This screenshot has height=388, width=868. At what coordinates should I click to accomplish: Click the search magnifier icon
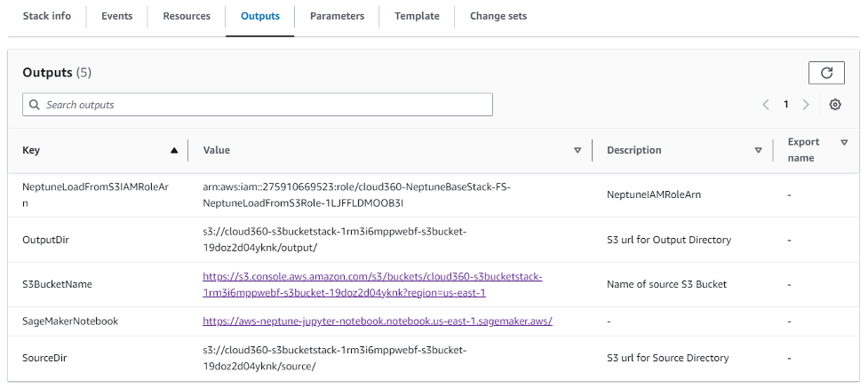click(35, 105)
